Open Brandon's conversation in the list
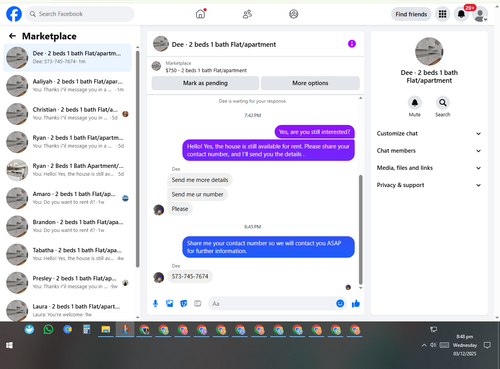 [x=67, y=226]
